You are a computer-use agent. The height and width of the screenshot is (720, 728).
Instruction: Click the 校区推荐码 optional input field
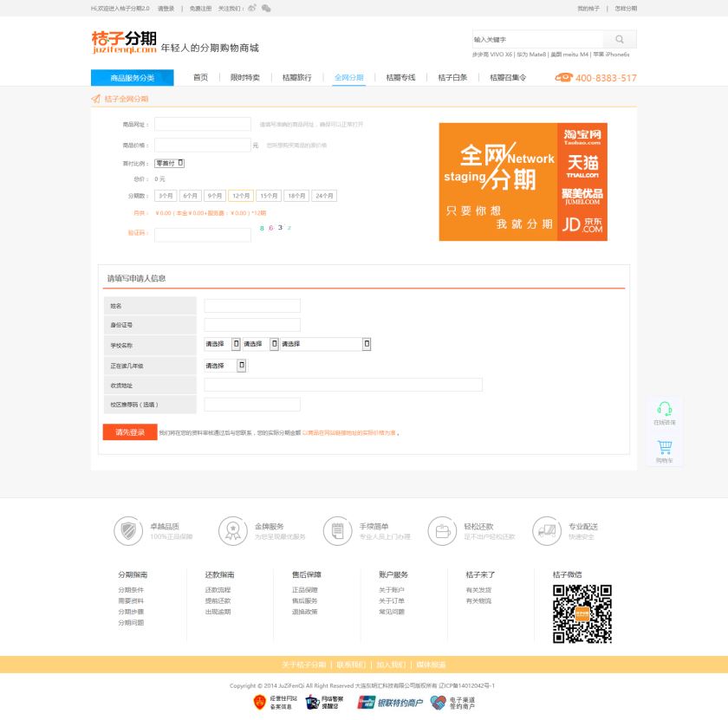(252, 405)
